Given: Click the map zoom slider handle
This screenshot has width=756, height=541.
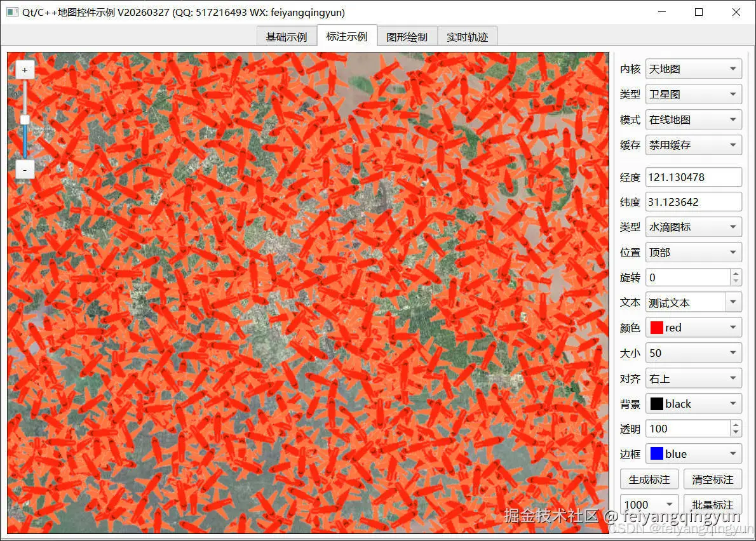Looking at the screenshot, I should (x=25, y=119).
